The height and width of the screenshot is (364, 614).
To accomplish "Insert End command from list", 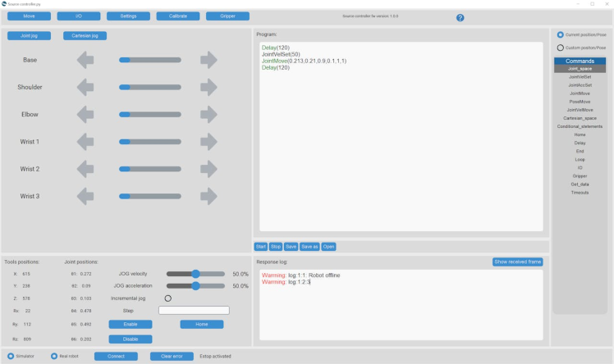I will coord(580,152).
